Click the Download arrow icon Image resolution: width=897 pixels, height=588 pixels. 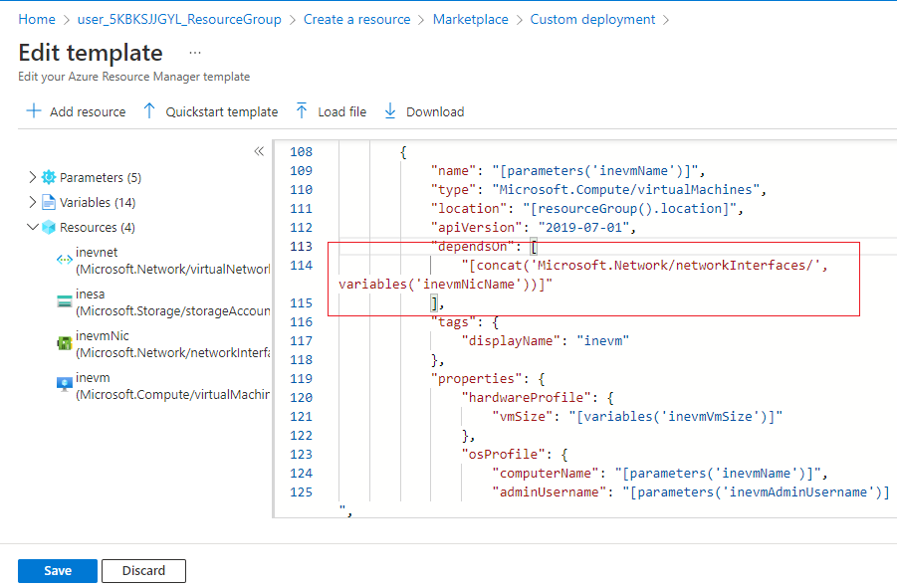pos(390,111)
